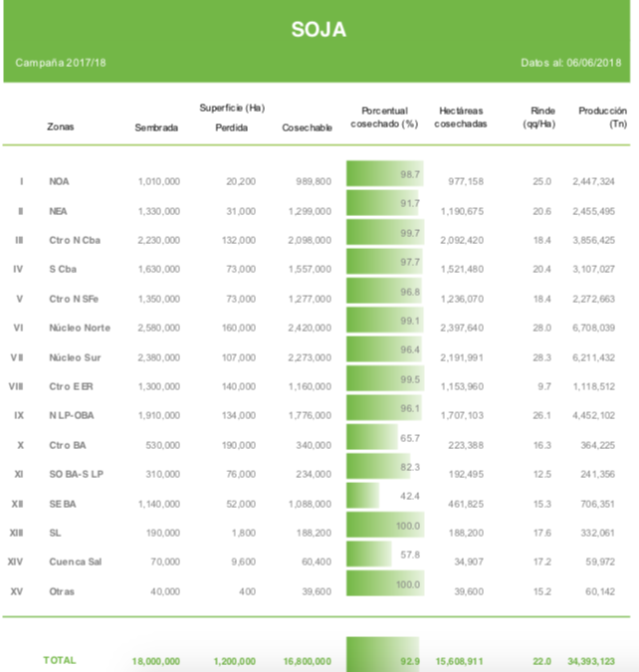Select the Zonas column header
Viewport: 639px width, 672px height.
tap(60, 126)
